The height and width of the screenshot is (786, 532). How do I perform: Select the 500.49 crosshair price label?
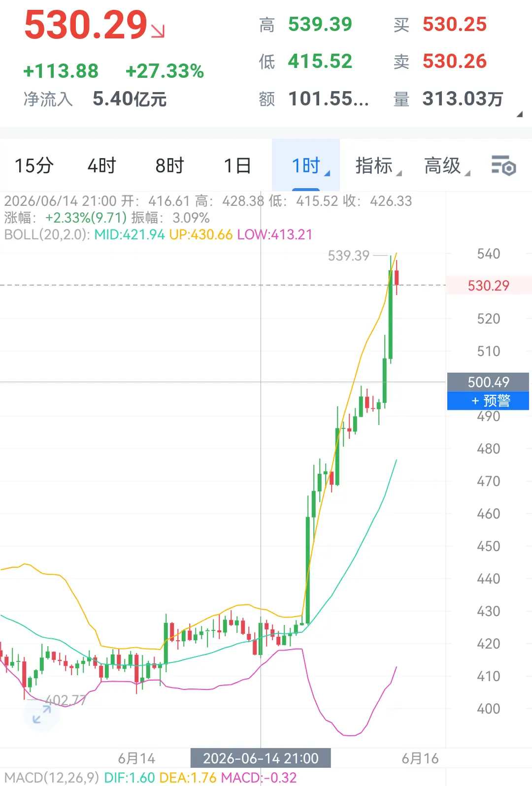point(488,382)
